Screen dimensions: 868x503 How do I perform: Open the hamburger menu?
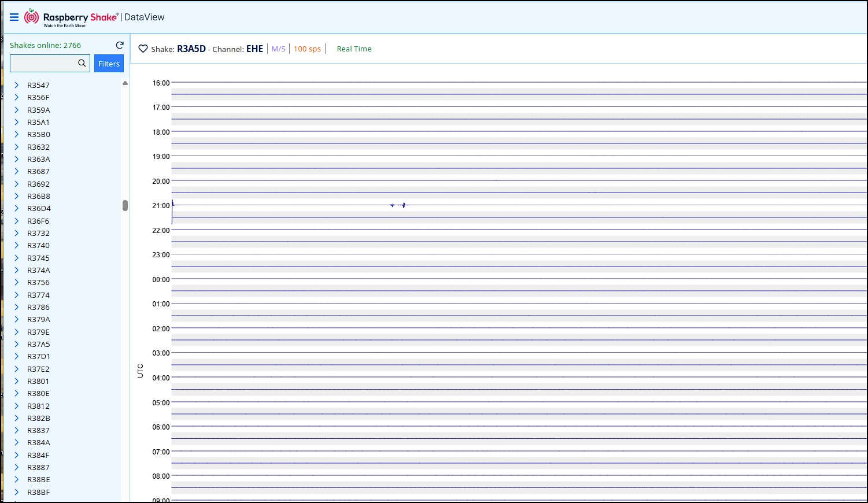pyautogui.click(x=14, y=17)
